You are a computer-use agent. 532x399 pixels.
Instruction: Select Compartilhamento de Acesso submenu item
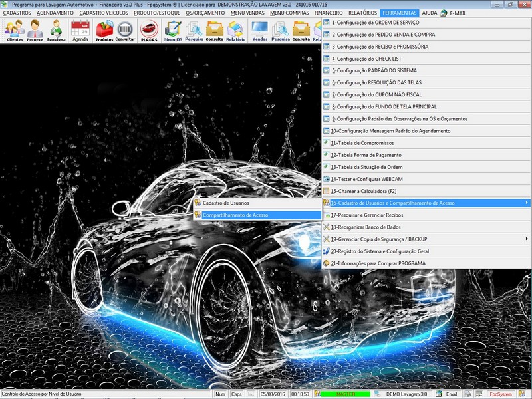click(235, 215)
